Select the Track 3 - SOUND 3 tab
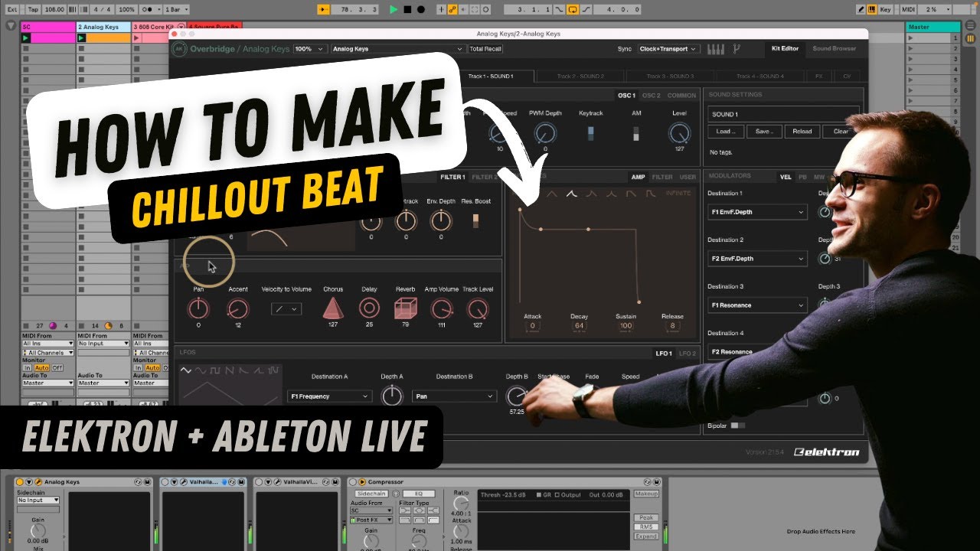Screen dimensions: 980x551 pyautogui.click(x=669, y=77)
